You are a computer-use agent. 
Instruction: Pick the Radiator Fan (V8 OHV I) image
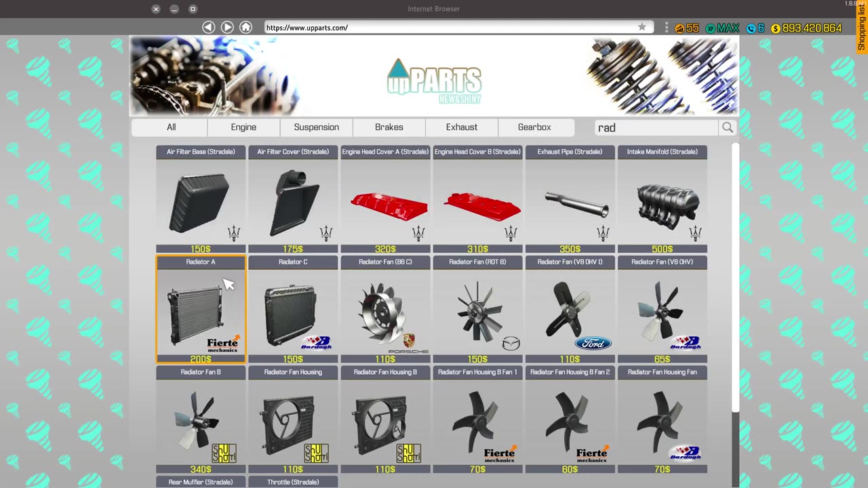[570, 311]
